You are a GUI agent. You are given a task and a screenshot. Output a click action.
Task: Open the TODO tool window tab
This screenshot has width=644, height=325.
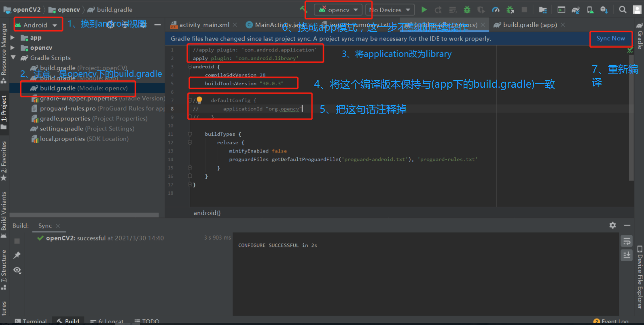point(147,321)
